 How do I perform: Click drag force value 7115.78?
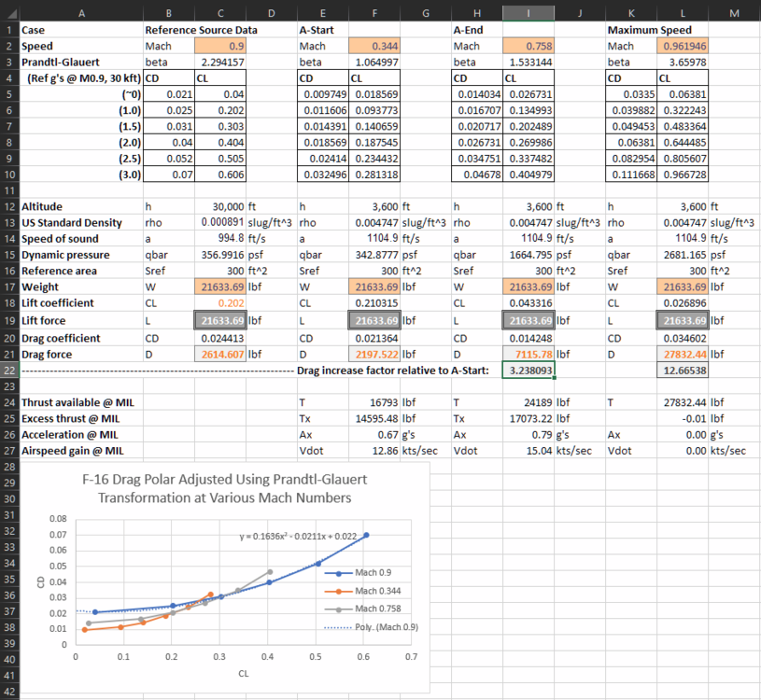coord(528,354)
